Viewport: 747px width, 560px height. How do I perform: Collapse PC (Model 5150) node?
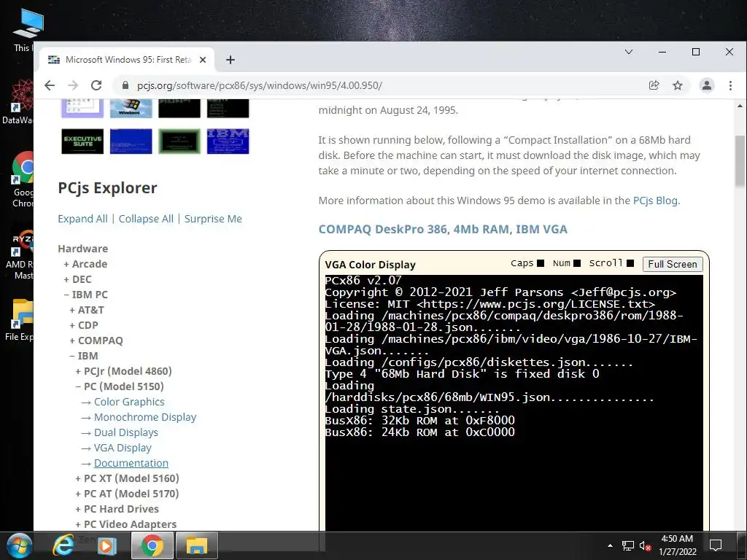(120, 386)
